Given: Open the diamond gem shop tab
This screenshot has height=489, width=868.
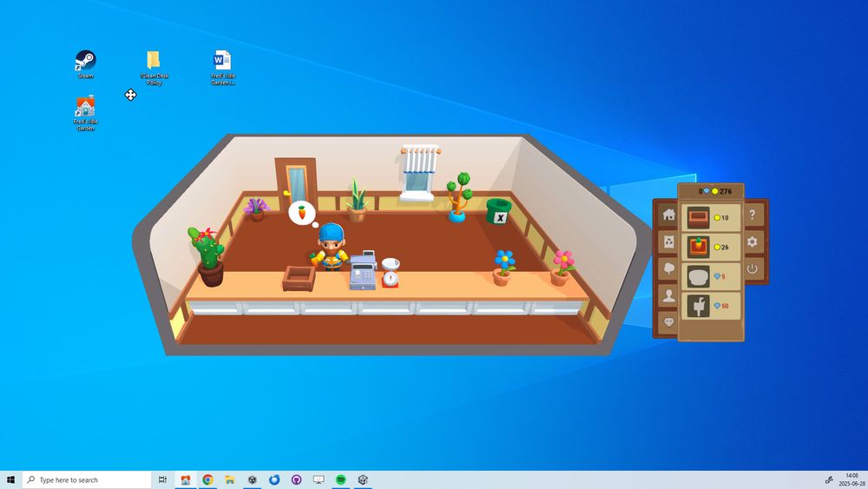Looking at the screenshot, I should [x=668, y=322].
